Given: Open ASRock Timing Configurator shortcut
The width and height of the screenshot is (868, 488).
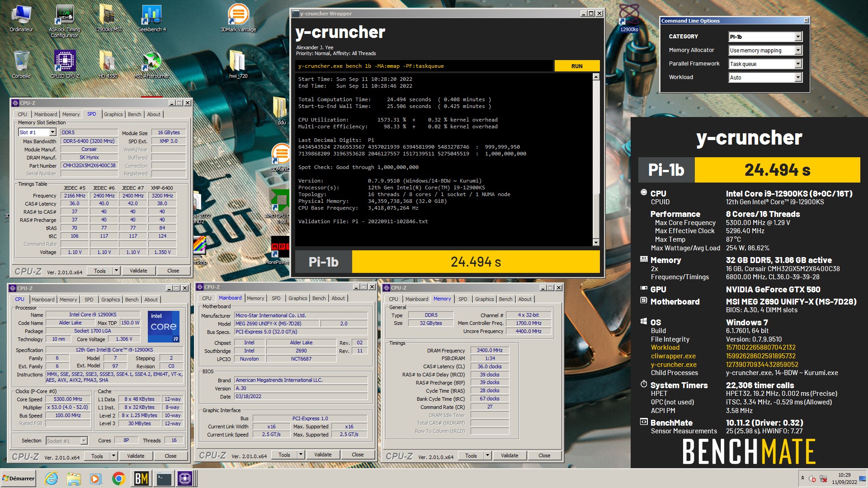Looking at the screenshot, I should click(65, 21).
